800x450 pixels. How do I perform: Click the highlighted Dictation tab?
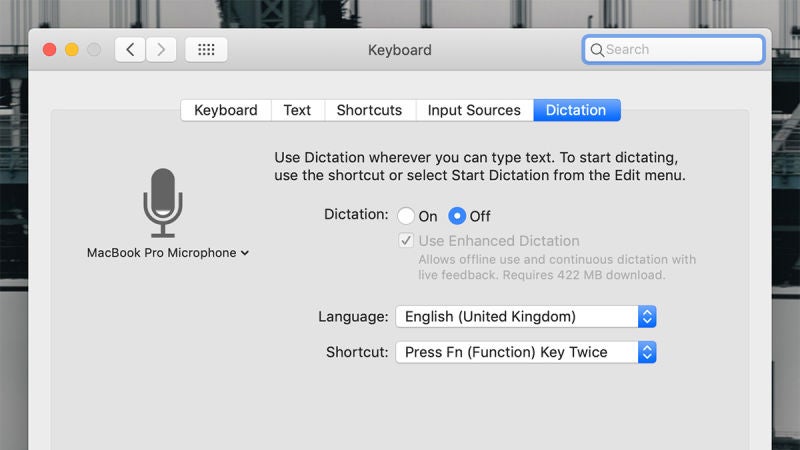pos(576,110)
